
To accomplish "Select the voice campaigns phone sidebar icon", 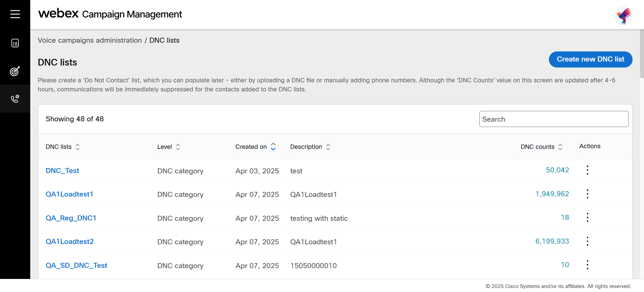I will tap(15, 99).
